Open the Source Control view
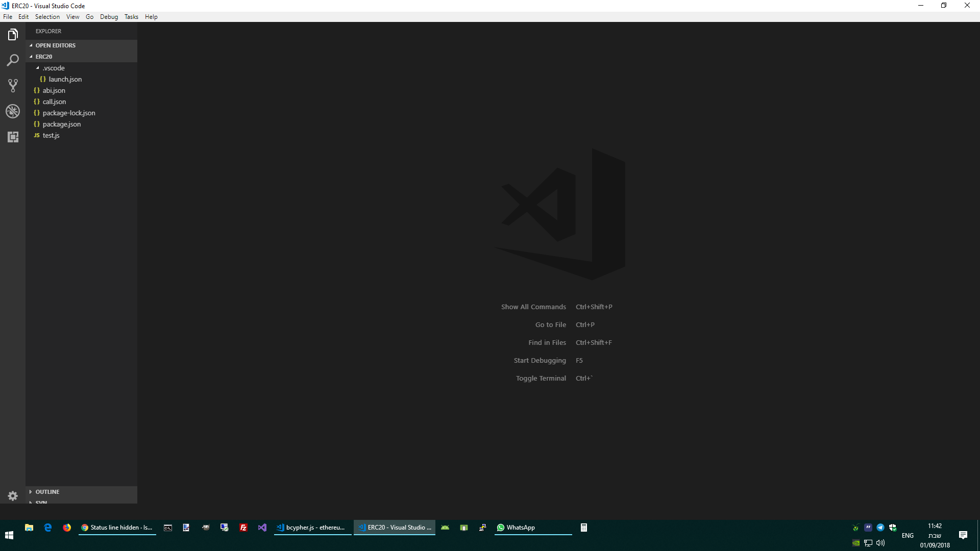The height and width of the screenshot is (551, 980). [x=13, y=86]
